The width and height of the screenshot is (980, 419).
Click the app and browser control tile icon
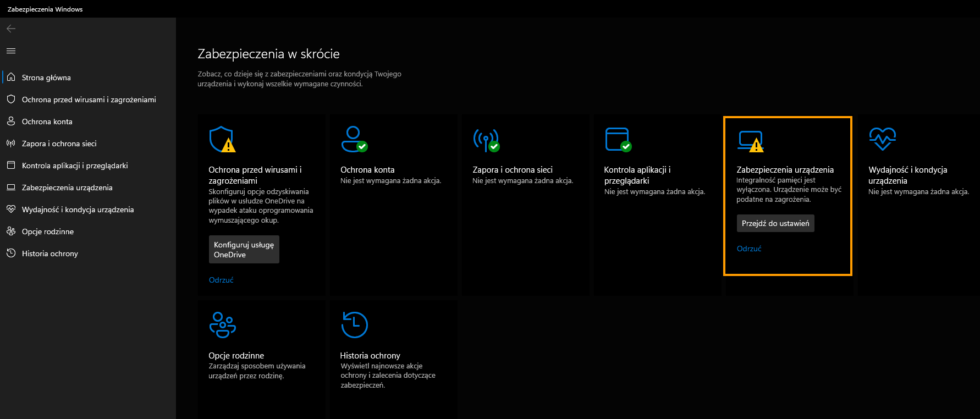click(618, 139)
